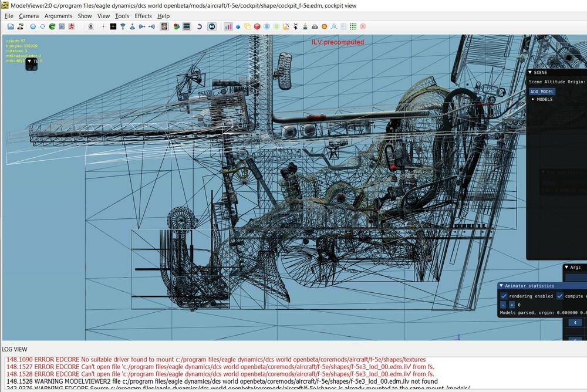Click the green refresh arrow toolbar icon
The width and height of the screenshot is (587, 392).
click(x=52, y=26)
